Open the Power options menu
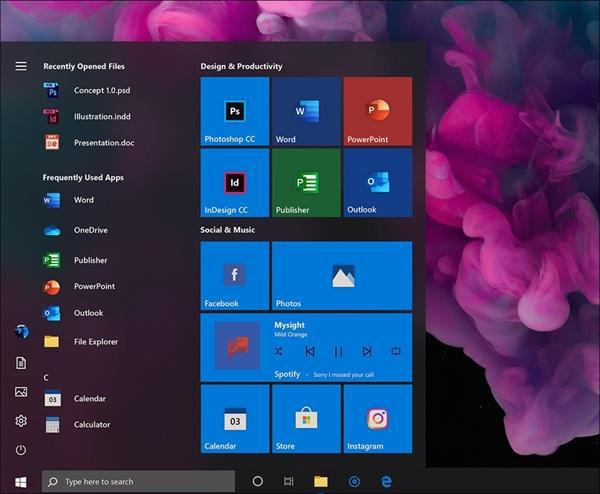This screenshot has height=494, width=600. pos(21,451)
